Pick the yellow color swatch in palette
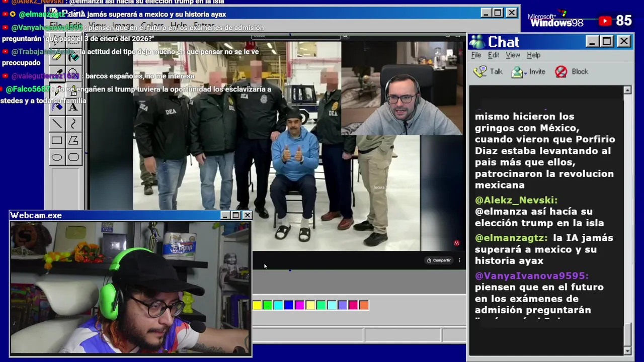 257,305
